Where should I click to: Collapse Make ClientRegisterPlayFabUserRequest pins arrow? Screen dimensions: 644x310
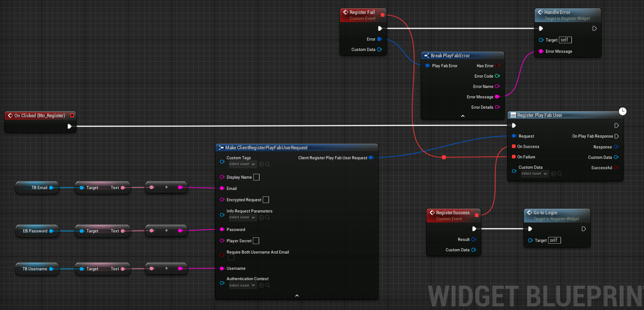[x=297, y=296]
